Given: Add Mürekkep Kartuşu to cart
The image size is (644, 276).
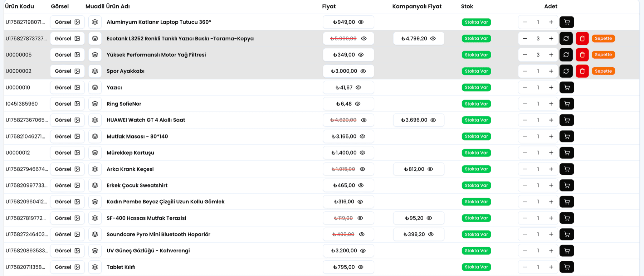Looking at the screenshot, I should (x=567, y=153).
